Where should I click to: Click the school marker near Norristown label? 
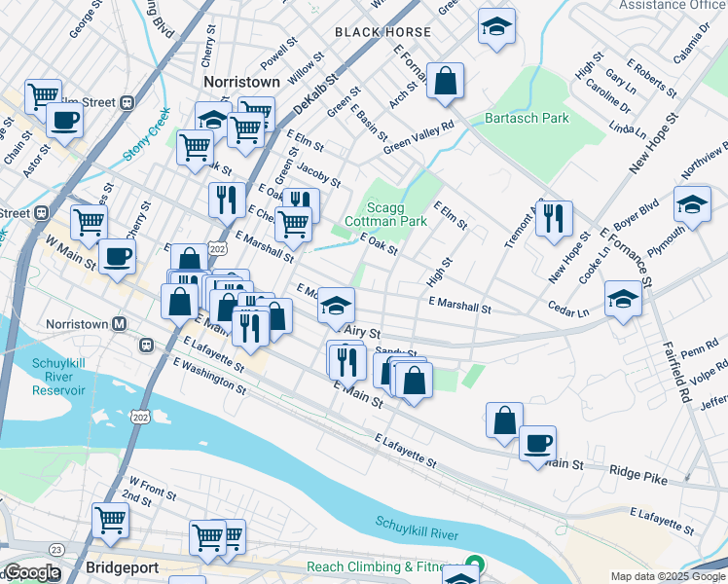click(x=213, y=120)
